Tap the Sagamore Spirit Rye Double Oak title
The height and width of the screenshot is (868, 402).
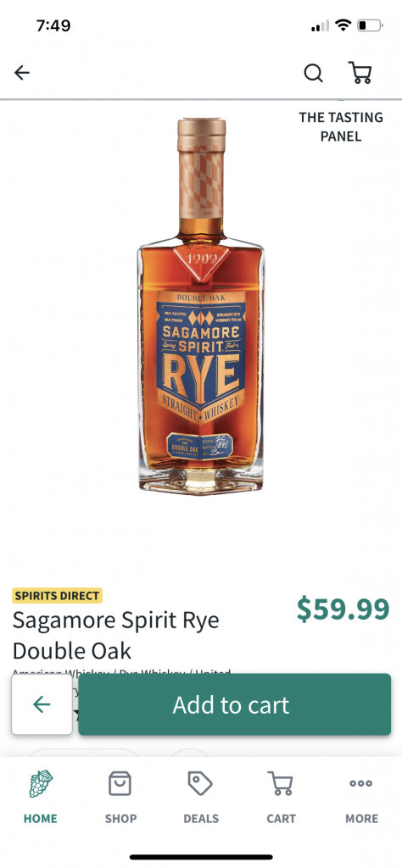coord(115,636)
